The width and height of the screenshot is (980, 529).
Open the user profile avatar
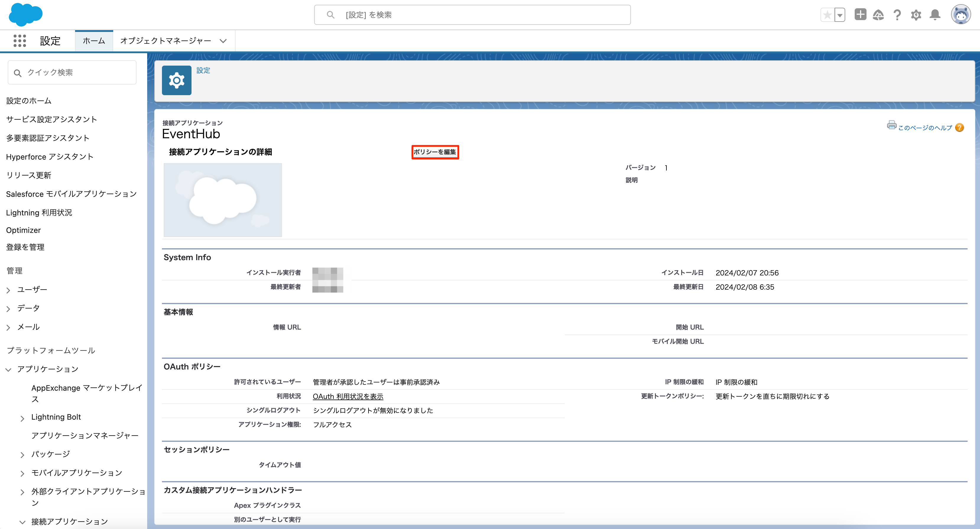pos(961,15)
